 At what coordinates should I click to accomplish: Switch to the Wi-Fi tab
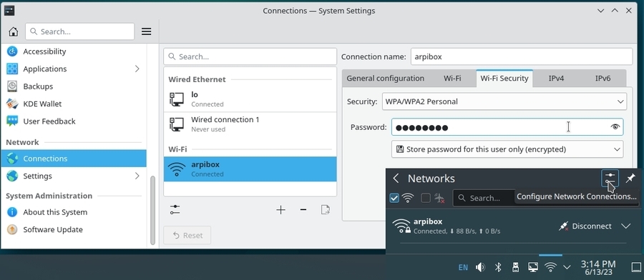pos(452,79)
